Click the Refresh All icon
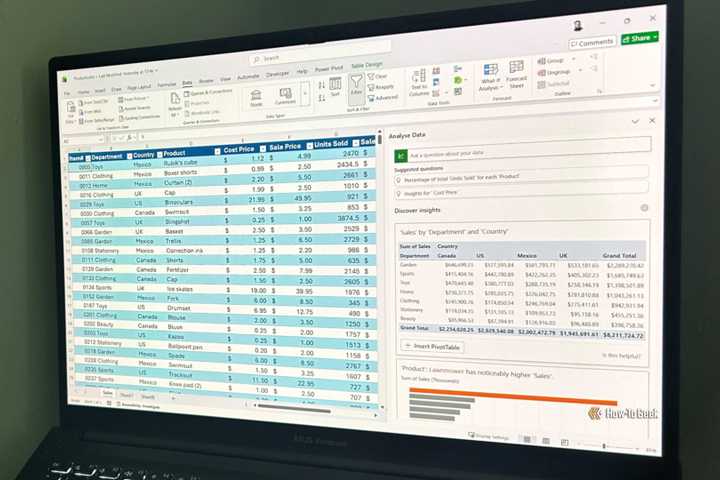The image size is (720, 480). 175,98
